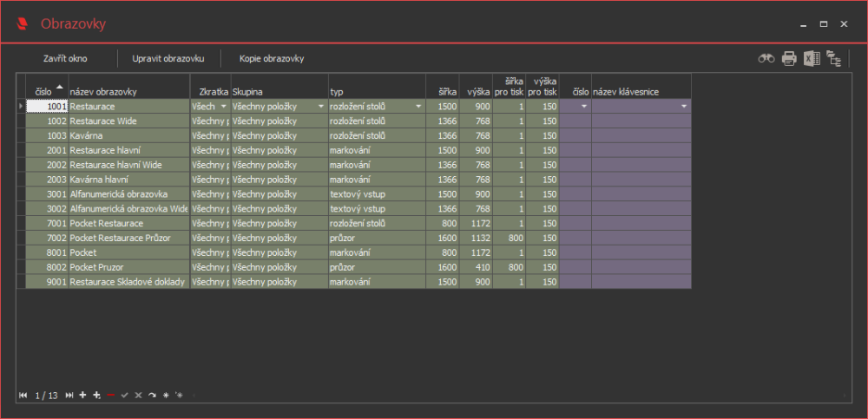Click šířka pro tisk value 800 in row 8002
This screenshot has height=419, width=868.
[x=510, y=267]
